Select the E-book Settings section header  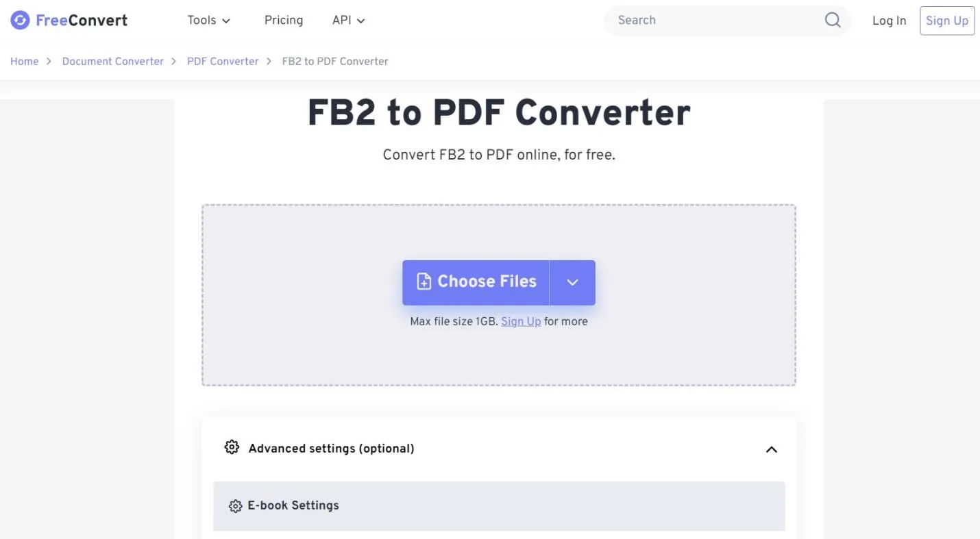tap(293, 505)
